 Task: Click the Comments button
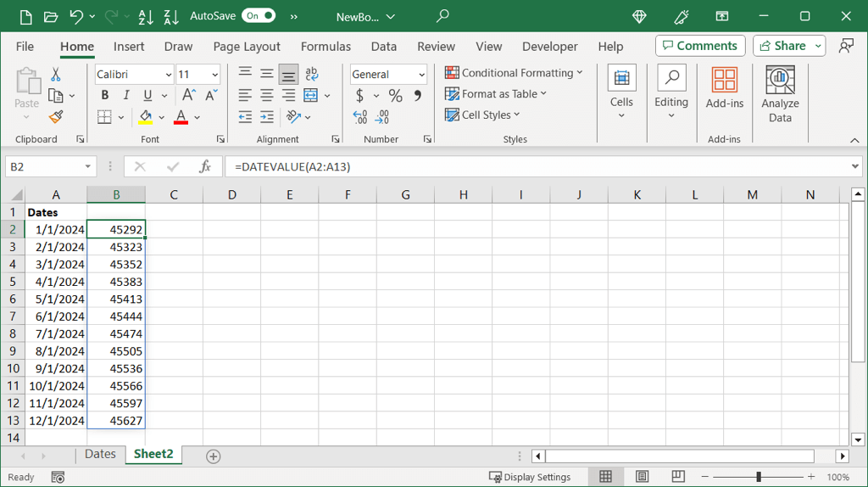click(x=699, y=46)
